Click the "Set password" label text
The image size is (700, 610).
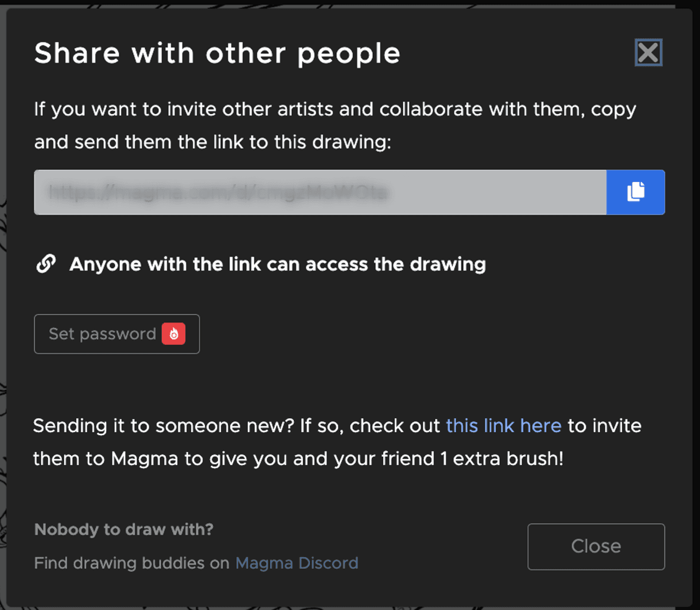[102, 334]
